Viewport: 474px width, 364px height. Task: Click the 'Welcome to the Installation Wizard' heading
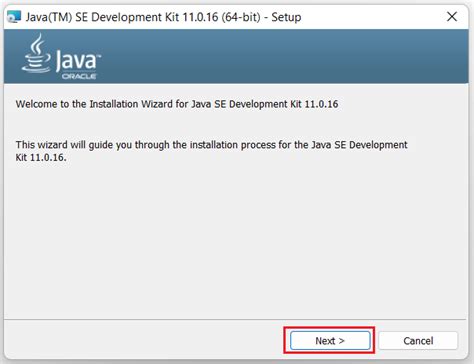(x=177, y=104)
